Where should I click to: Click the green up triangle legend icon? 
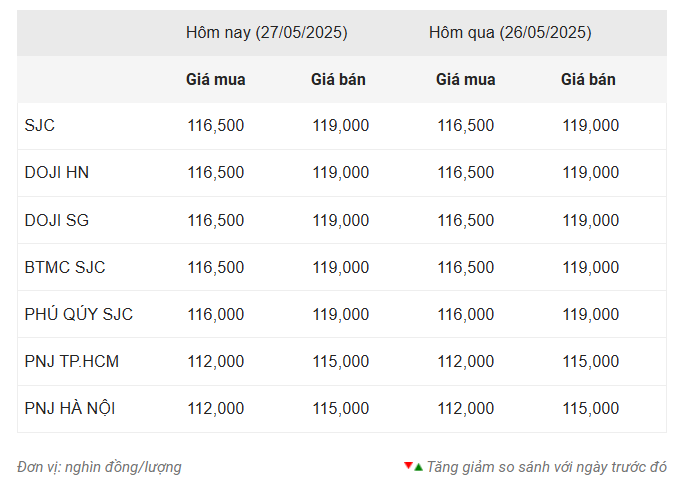click(x=418, y=466)
